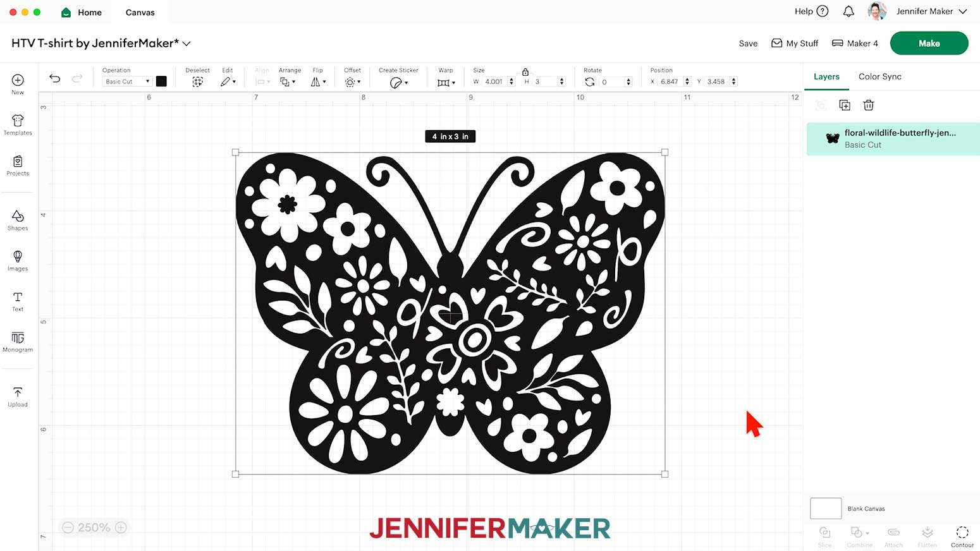Click the Height input field
The height and width of the screenshot is (551, 980).
545,82
